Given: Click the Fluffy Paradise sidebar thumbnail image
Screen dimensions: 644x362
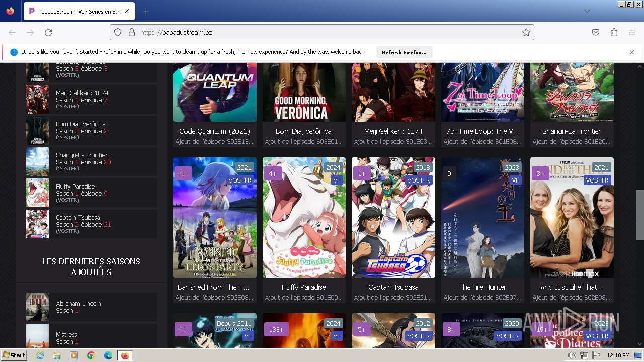Looking at the screenshot, I should click(x=37, y=193).
